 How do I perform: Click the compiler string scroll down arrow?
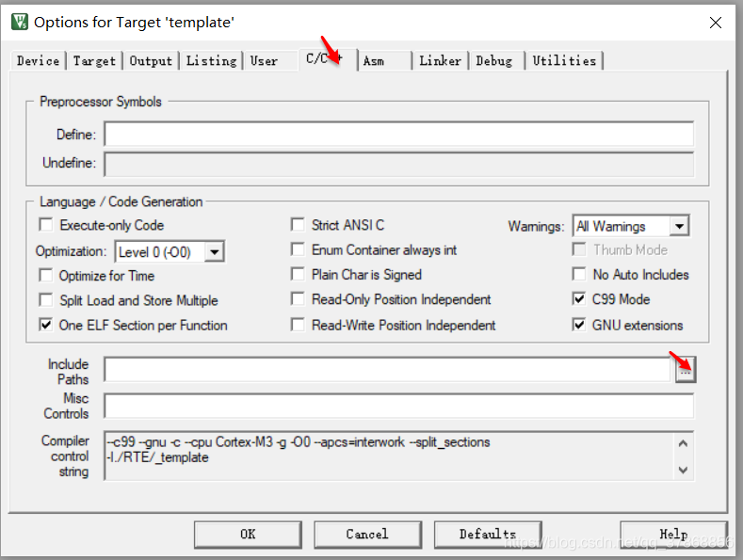coord(683,470)
